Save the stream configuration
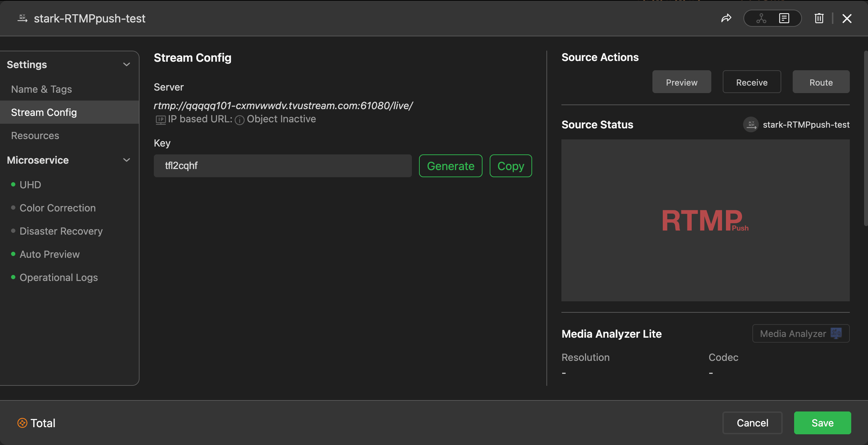 pos(822,423)
